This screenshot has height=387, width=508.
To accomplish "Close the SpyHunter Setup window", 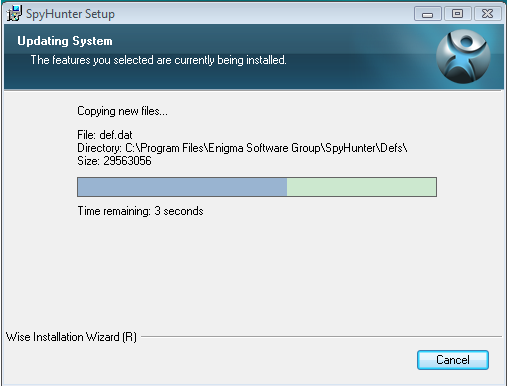I will click(x=487, y=14).
